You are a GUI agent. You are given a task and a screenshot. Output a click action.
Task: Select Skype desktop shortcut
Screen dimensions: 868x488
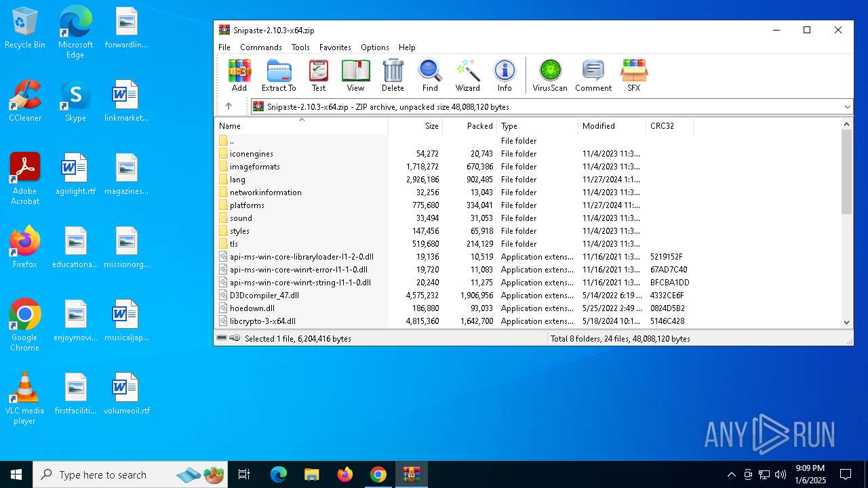75,101
